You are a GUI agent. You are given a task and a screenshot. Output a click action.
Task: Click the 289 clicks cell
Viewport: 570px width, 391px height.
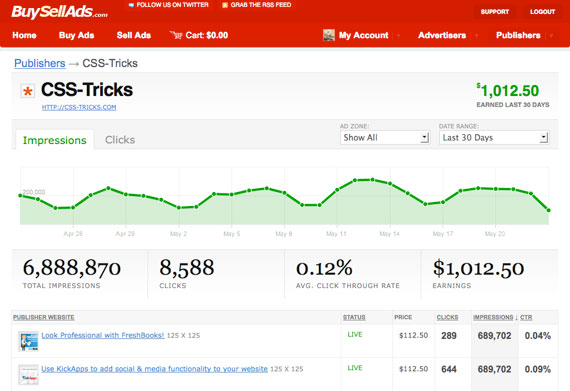coord(449,335)
